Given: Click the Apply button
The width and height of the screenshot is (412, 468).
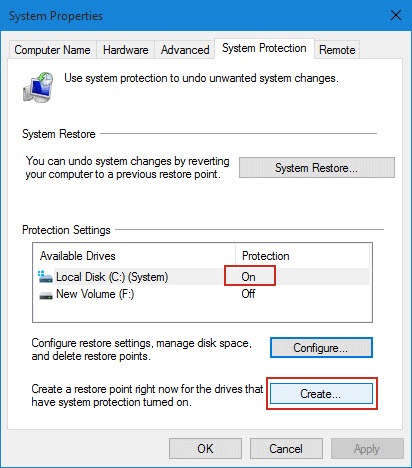Looking at the screenshot, I should [367, 449].
